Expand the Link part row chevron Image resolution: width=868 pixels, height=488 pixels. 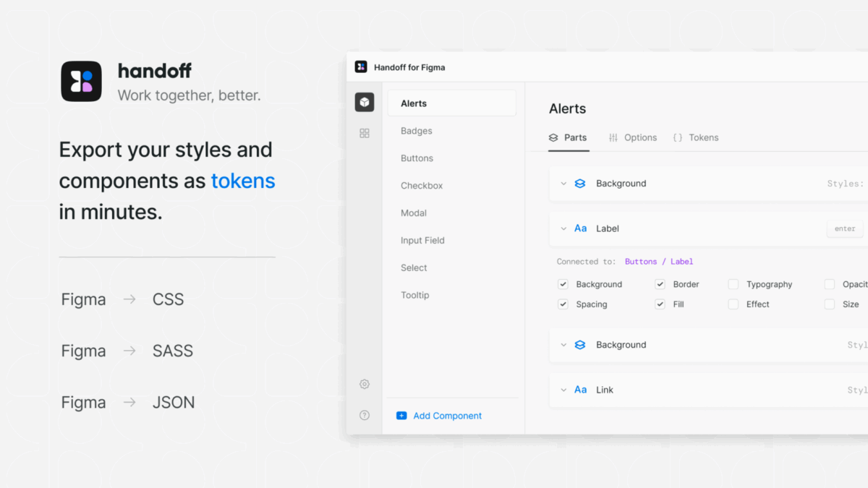[x=563, y=390]
